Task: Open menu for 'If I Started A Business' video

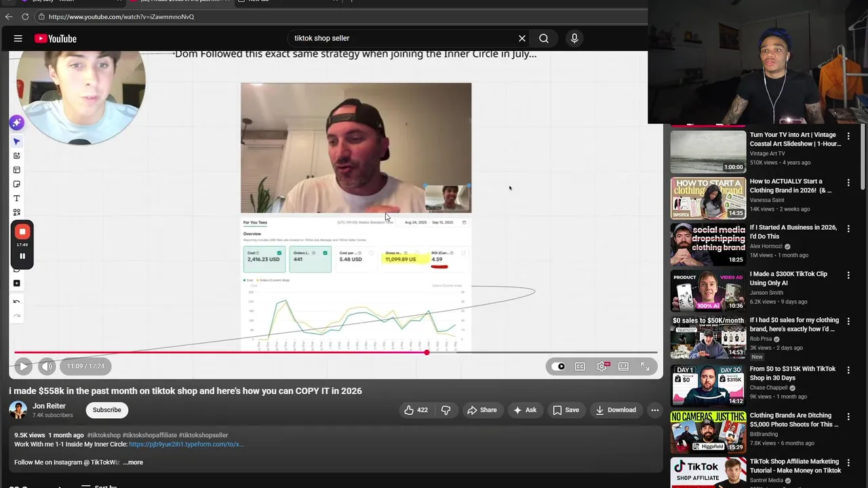Action: (848, 228)
